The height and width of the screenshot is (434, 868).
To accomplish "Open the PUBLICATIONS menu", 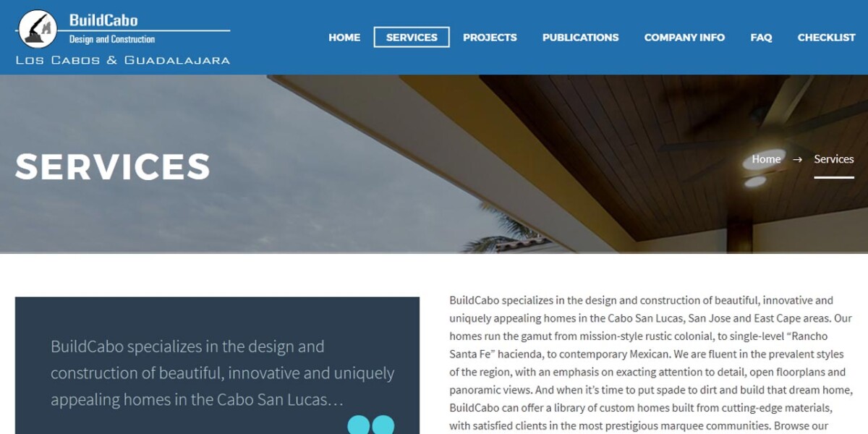I will (x=581, y=38).
